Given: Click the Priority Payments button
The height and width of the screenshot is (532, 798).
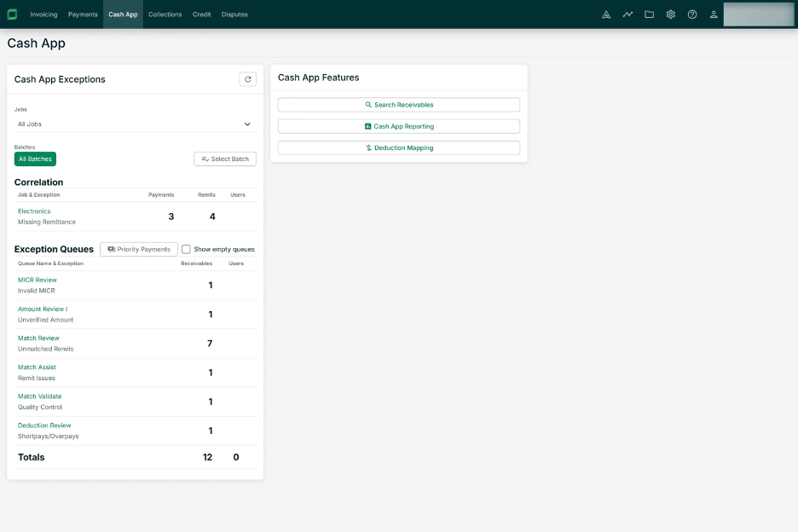Looking at the screenshot, I should 139,249.
